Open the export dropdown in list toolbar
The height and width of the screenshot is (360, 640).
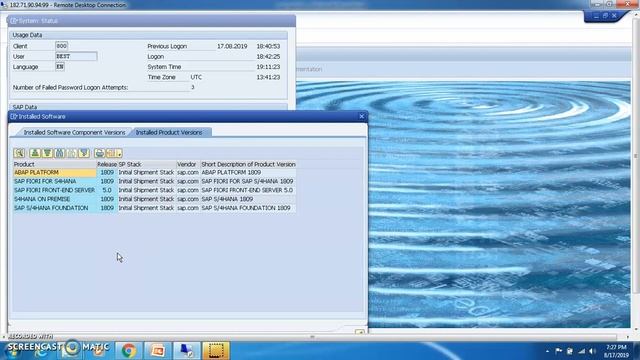click(x=114, y=153)
